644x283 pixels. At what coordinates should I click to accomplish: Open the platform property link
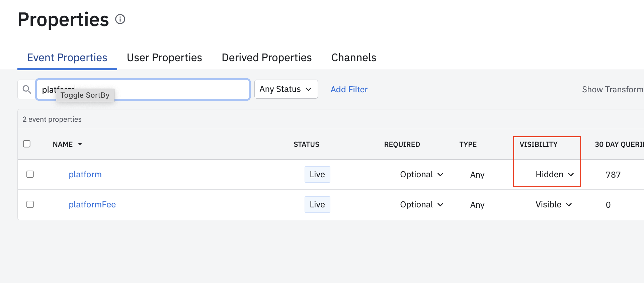click(85, 174)
